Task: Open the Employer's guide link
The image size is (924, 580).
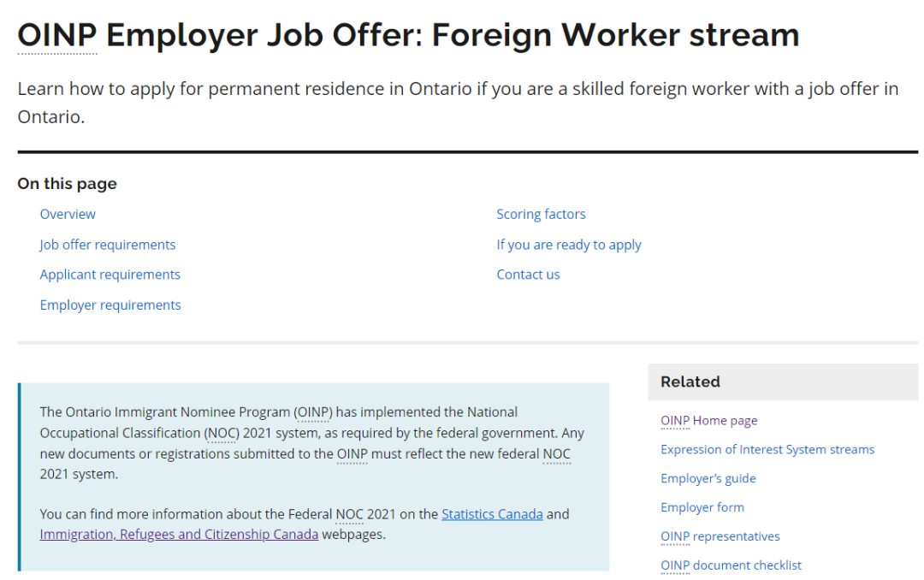Action: click(708, 478)
